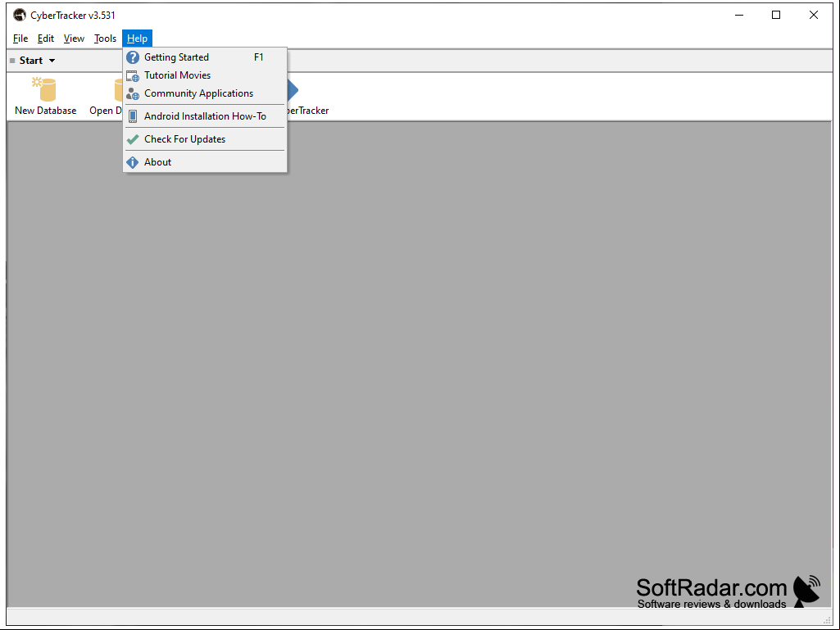Open Community Applications entry
This screenshot has width=840, height=630.
coord(205,93)
